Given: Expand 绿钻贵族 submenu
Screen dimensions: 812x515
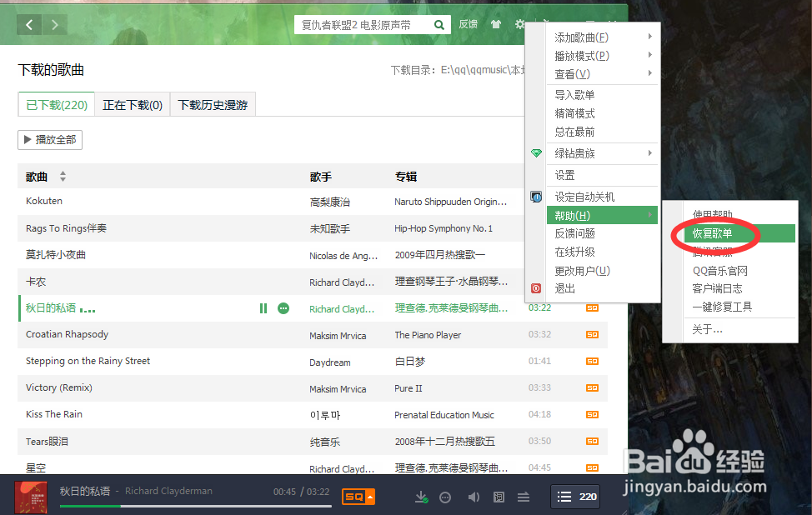Looking at the screenshot, I should 602,153.
